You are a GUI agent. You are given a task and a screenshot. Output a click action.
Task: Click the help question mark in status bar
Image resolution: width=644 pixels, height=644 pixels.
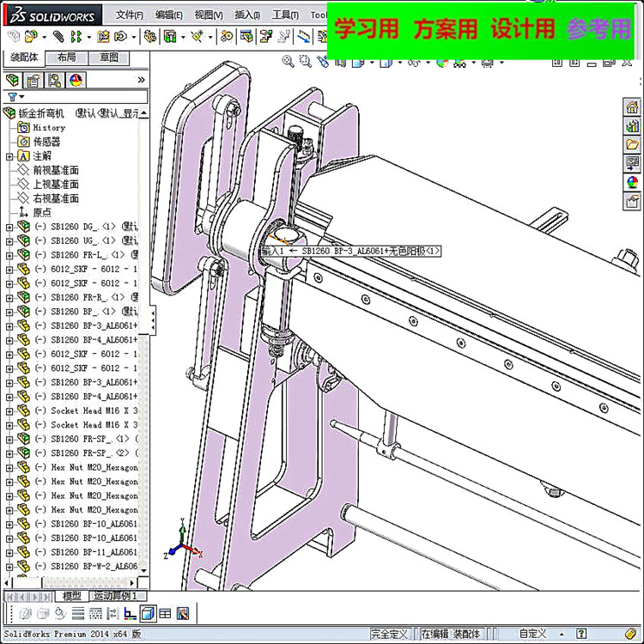click(581, 634)
